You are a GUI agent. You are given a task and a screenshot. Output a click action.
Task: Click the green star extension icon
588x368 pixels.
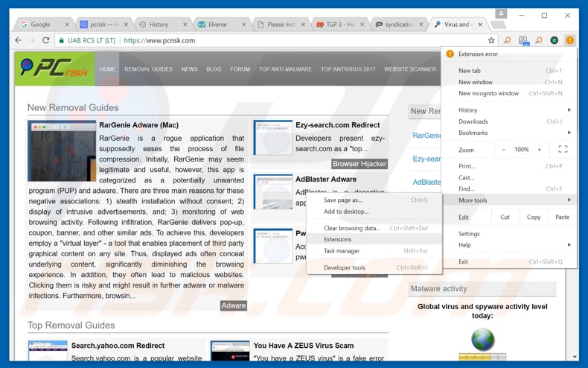pos(554,40)
